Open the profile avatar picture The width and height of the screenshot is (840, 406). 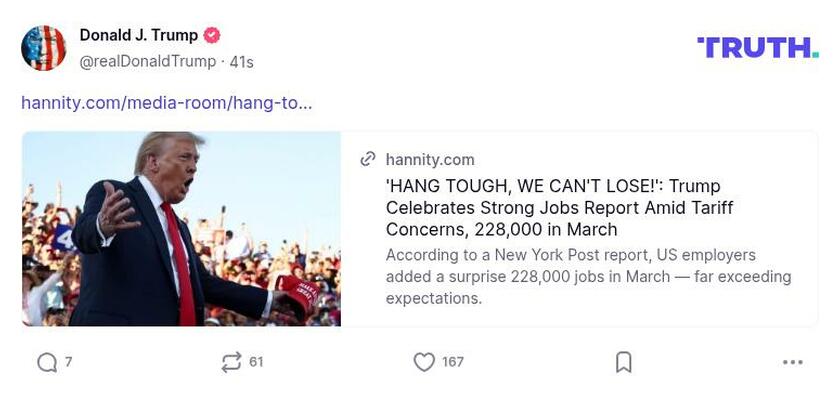pos(43,48)
